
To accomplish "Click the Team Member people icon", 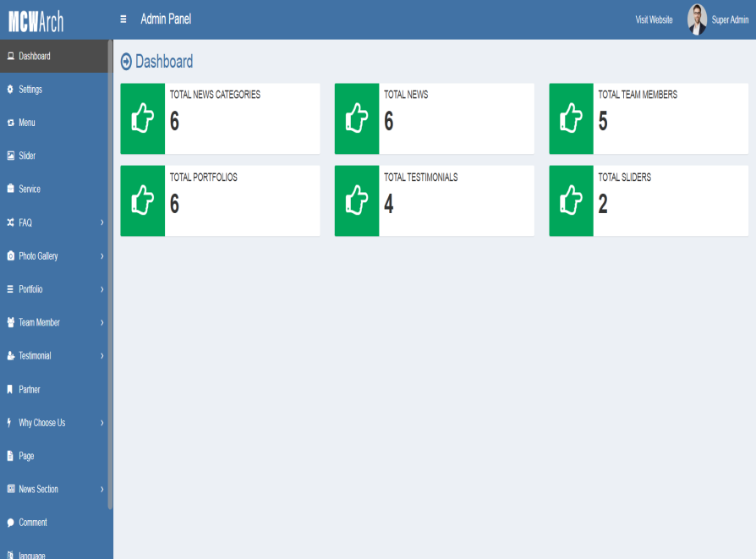I will (x=10, y=323).
